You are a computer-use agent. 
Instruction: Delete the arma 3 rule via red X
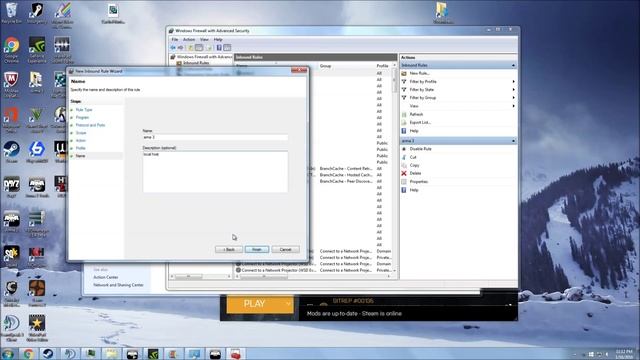(x=404, y=173)
